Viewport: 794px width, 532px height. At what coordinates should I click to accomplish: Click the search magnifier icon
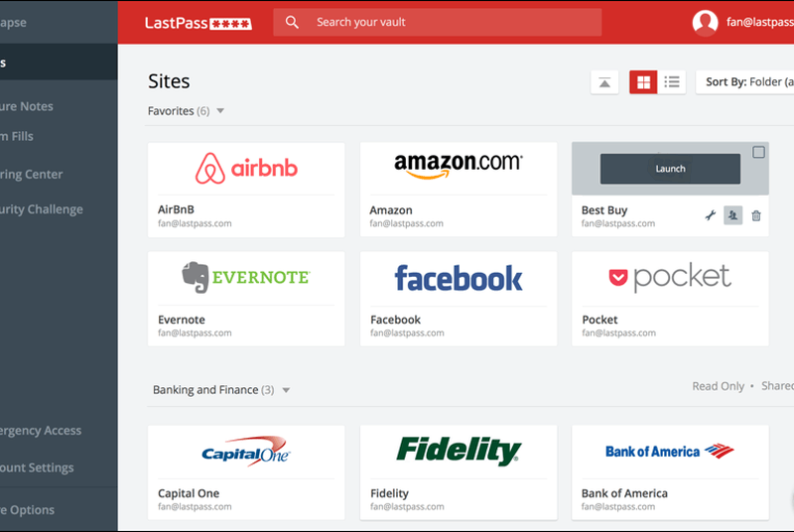coord(292,22)
